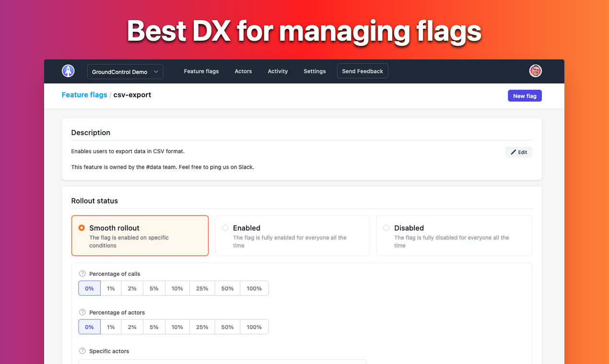Click the Specific actors label
The image size is (609, 364).
click(x=109, y=351)
